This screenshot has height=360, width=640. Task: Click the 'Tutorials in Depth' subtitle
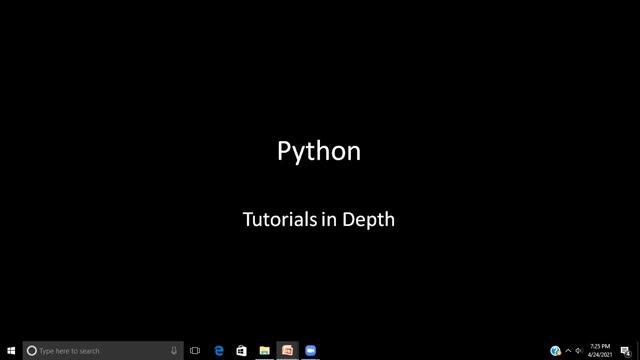319,220
